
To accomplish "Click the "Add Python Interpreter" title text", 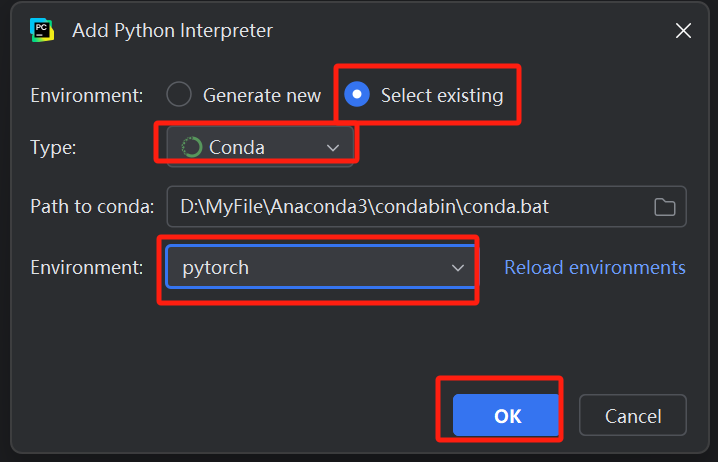I will pos(172,31).
